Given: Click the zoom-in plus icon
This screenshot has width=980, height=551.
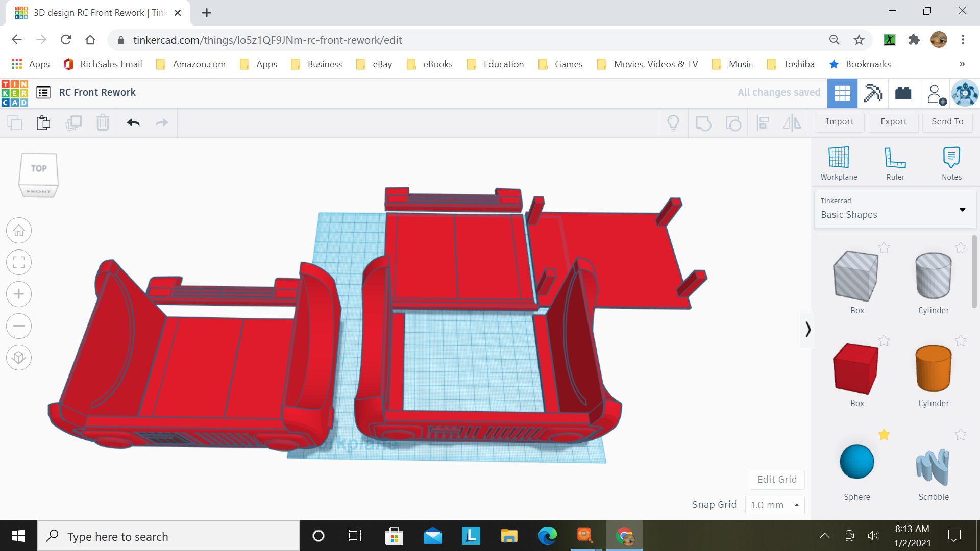Looking at the screenshot, I should tap(19, 294).
